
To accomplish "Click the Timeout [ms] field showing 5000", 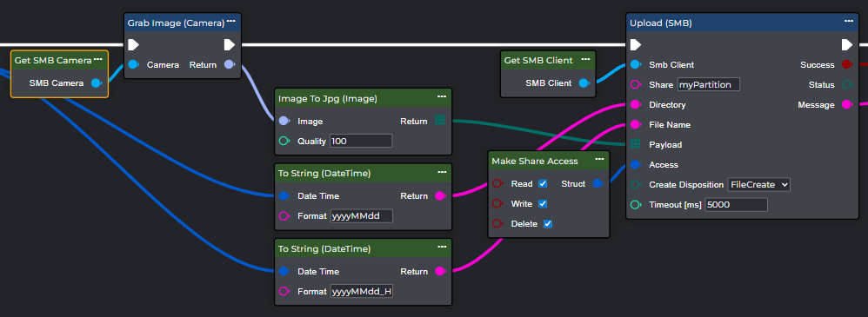I will (737, 205).
